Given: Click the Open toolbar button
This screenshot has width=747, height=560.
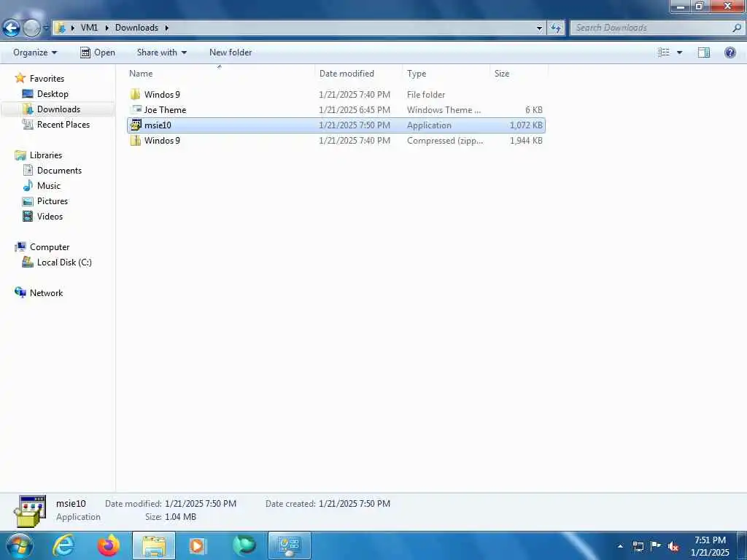Looking at the screenshot, I should pos(98,52).
